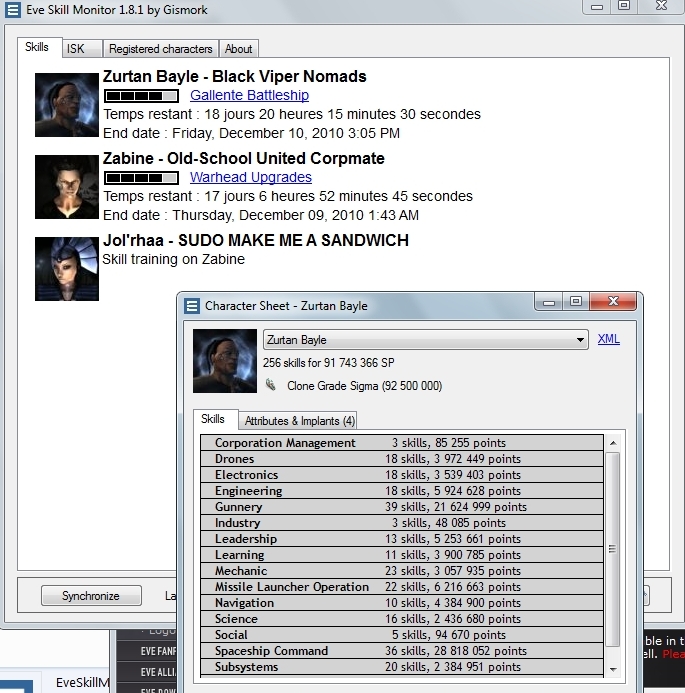Click text Clone Grade Sigma (92 500 000)
This screenshot has height=693, width=685.
pos(365,386)
